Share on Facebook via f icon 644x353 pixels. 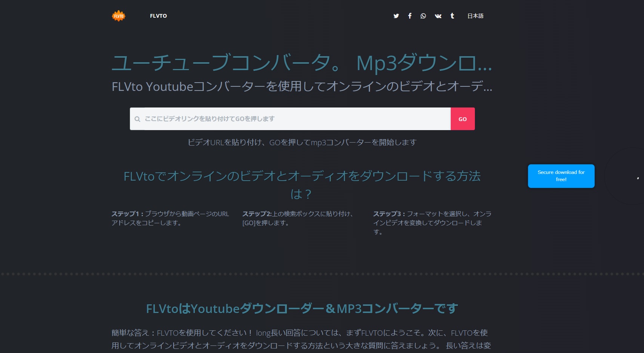410,16
